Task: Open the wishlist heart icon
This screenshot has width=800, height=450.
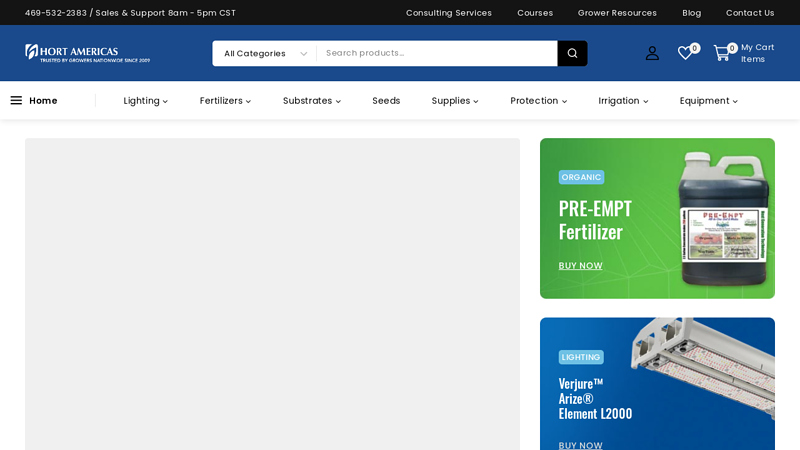Action: [685, 53]
